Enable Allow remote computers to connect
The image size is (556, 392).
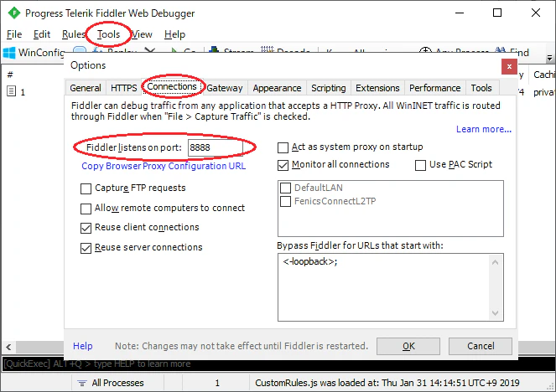click(x=86, y=209)
